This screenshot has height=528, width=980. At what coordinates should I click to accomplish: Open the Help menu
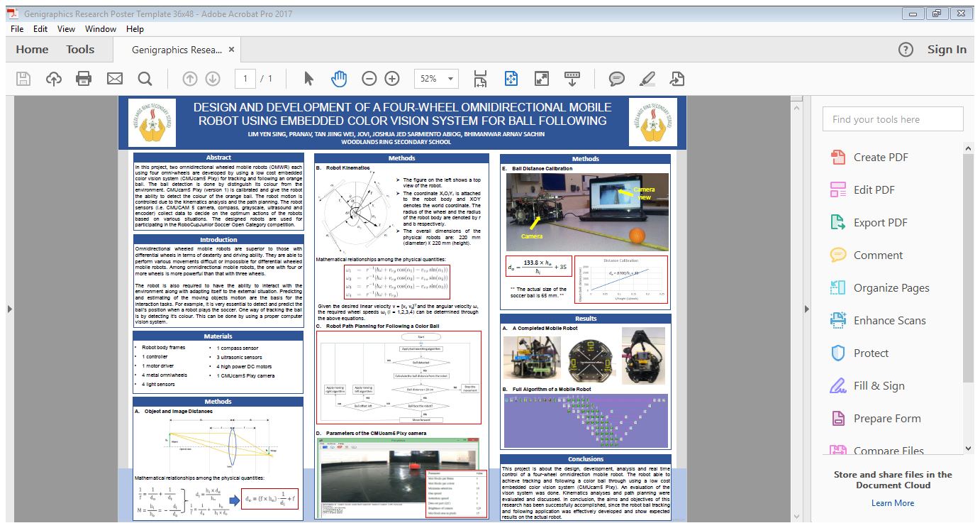135,29
